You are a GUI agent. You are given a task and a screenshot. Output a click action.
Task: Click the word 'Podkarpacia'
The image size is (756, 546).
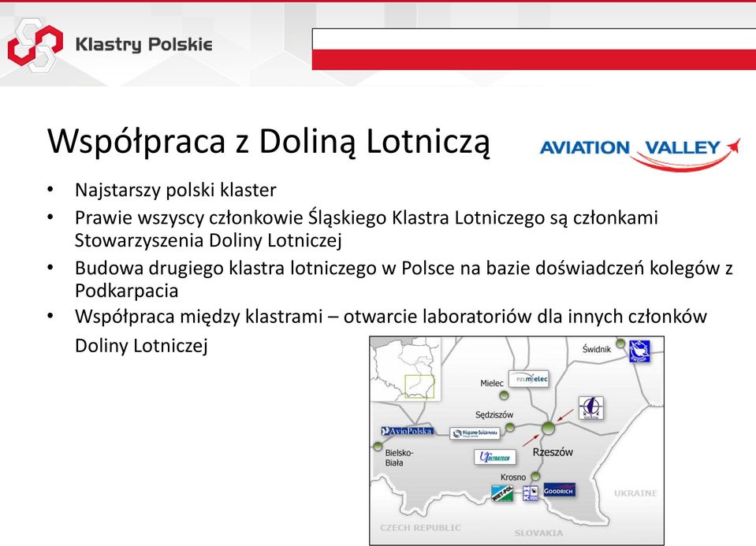coord(127,291)
